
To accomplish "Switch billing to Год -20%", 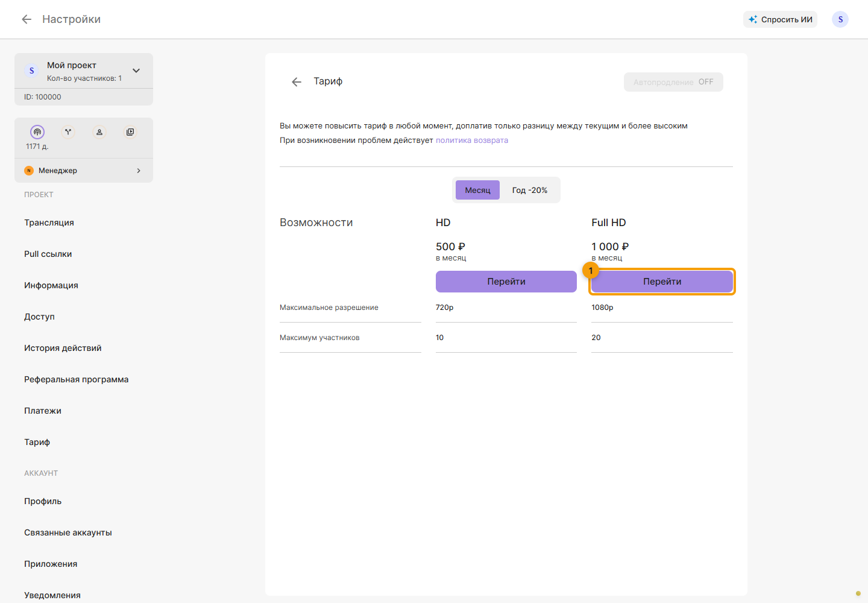I will [530, 190].
